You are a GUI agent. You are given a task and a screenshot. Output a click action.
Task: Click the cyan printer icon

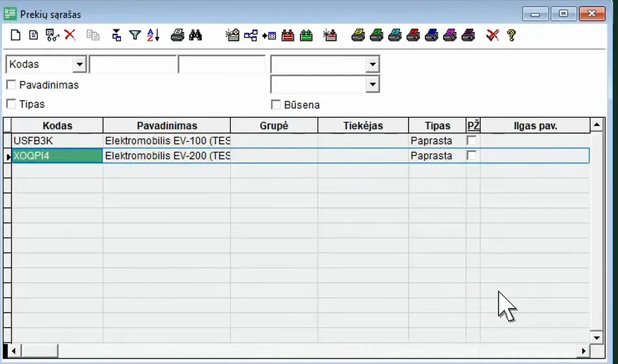pos(395,35)
